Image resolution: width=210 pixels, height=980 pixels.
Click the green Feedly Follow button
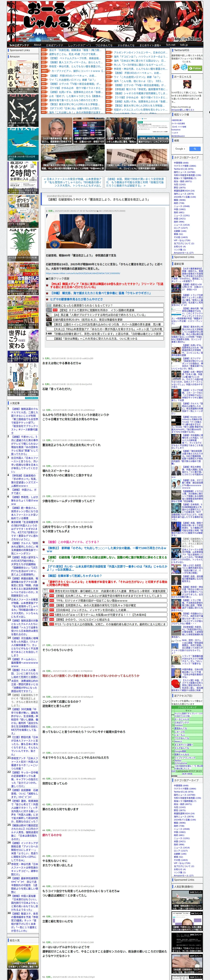click(195, 68)
